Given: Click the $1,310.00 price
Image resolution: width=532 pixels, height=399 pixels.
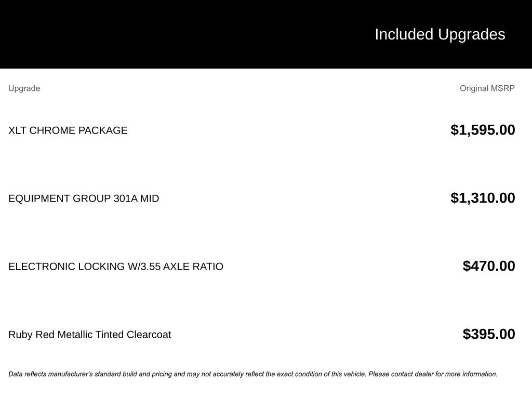Looking at the screenshot, I should (x=483, y=198).
